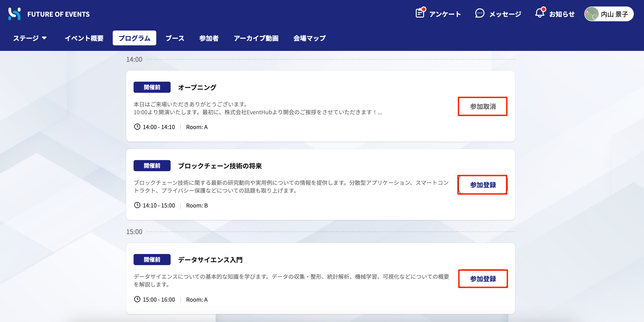Open the ブロックチェーン技術の将来 session title

[220, 166]
